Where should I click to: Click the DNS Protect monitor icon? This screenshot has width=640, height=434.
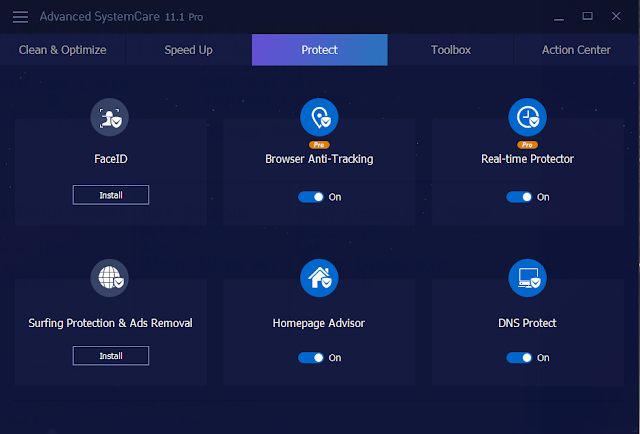pyautogui.click(x=527, y=278)
